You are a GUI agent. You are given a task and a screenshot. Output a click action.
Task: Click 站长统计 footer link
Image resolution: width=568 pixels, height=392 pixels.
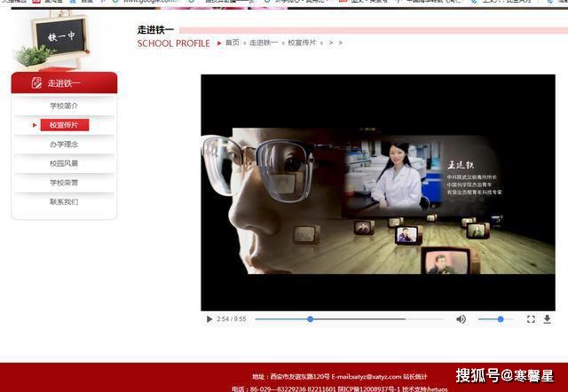415,377
